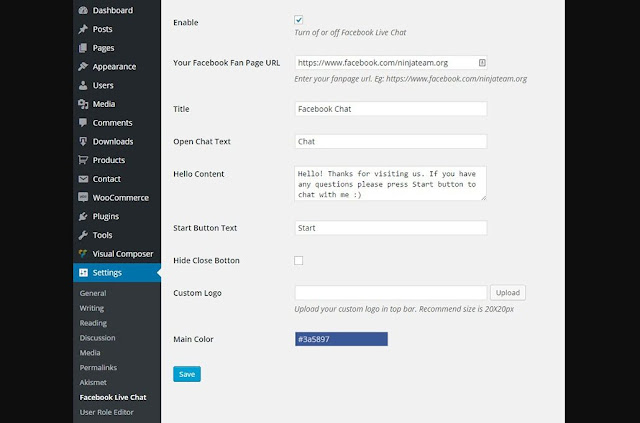Click the Products cart icon
The image size is (640, 423).
point(83,160)
